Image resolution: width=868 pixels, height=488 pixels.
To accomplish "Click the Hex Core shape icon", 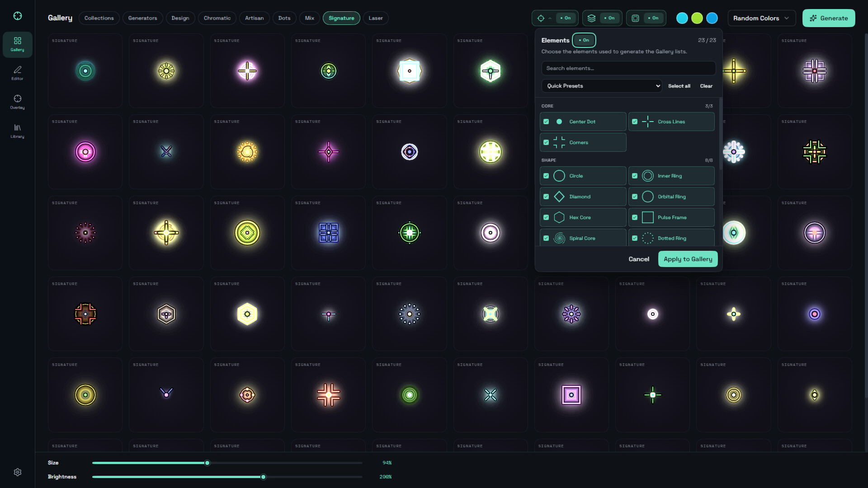I will pyautogui.click(x=559, y=217).
